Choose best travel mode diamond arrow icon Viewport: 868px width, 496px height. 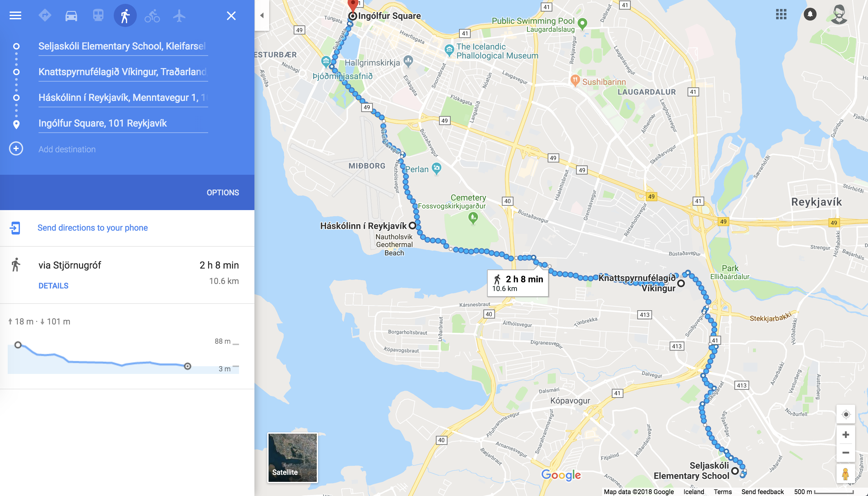coord(45,16)
